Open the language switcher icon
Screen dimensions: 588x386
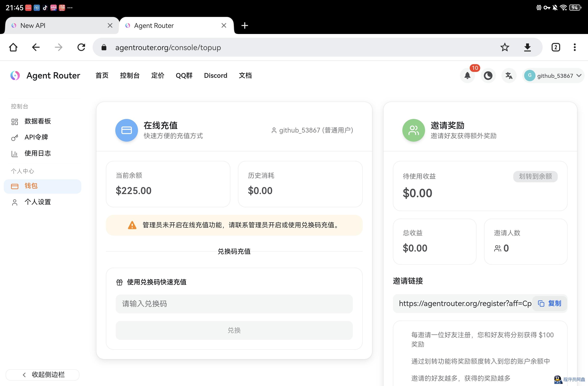coord(509,76)
